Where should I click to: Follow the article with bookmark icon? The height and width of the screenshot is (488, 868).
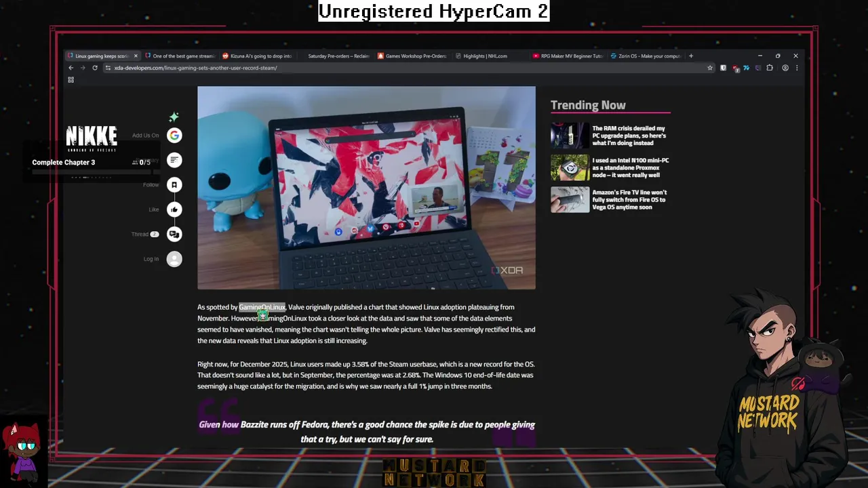pyautogui.click(x=174, y=184)
